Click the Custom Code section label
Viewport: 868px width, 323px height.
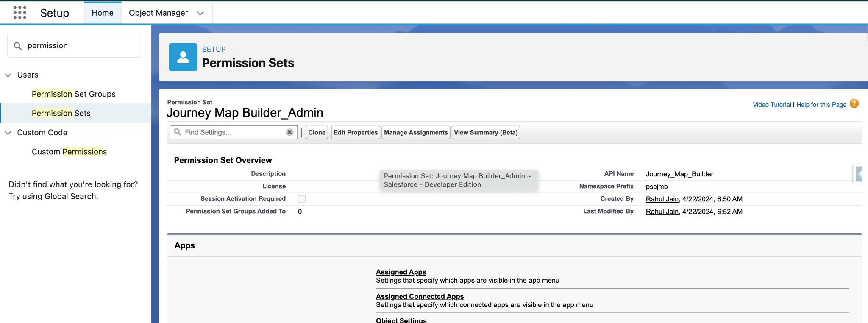click(42, 133)
